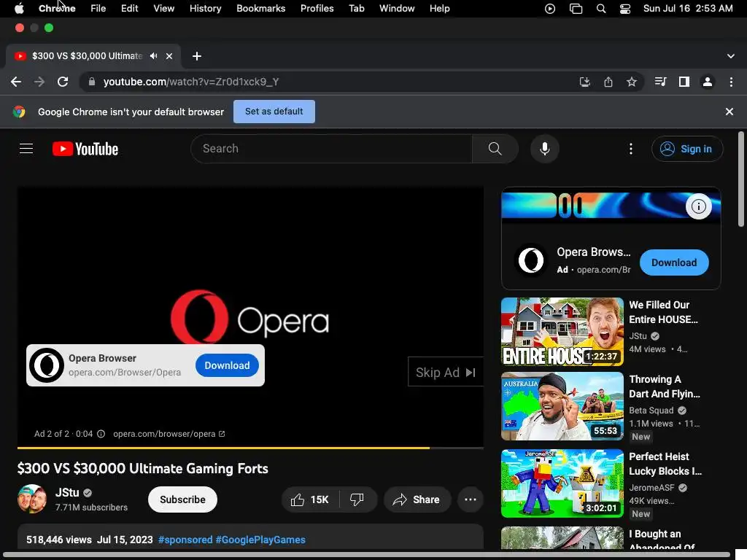Click Sign in button
747x560 pixels.
click(687, 149)
